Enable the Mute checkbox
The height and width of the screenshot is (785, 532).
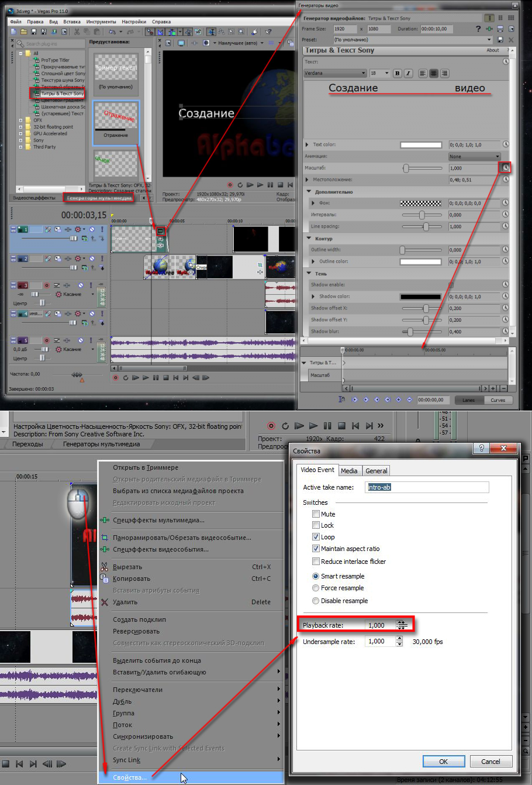click(x=316, y=514)
